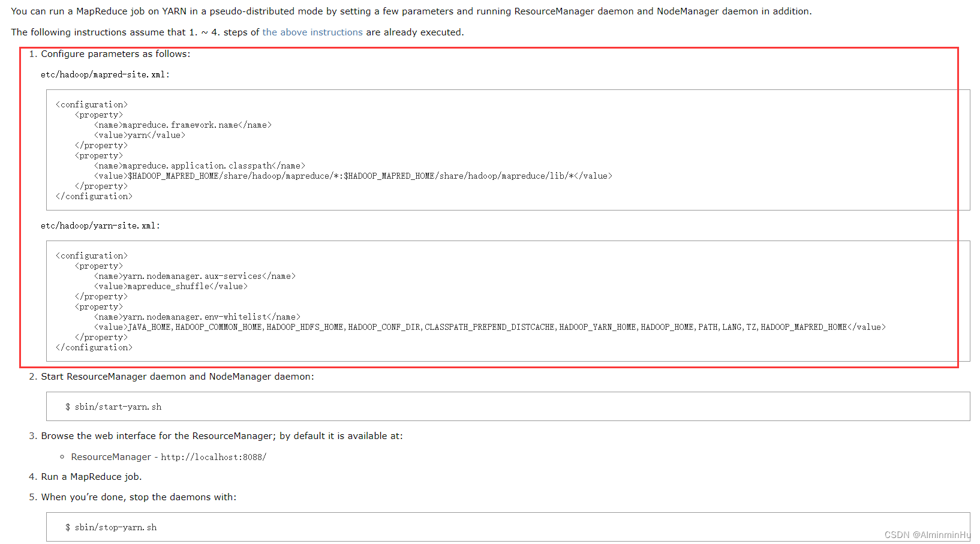Screen dimensions: 980x544
Task: Click the $HADOOP_MAPRED_HOME classpath value line
Action: [353, 176]
